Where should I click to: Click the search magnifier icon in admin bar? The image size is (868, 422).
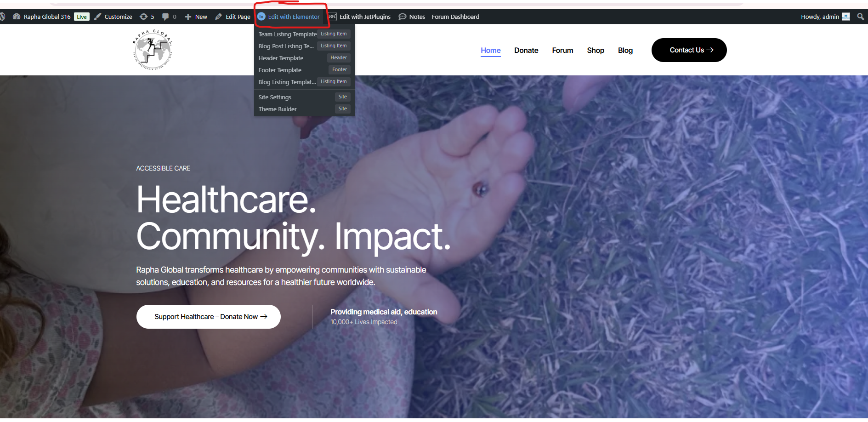pos(860,17)
